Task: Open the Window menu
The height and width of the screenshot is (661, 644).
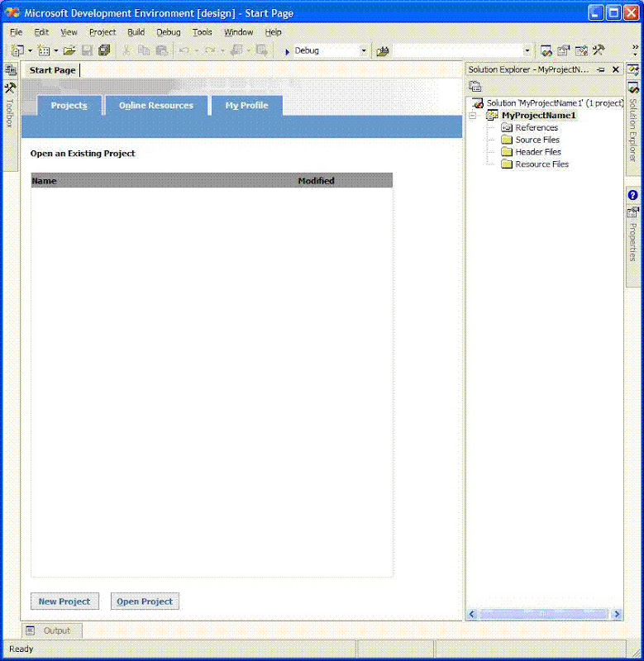Action: 238,32
